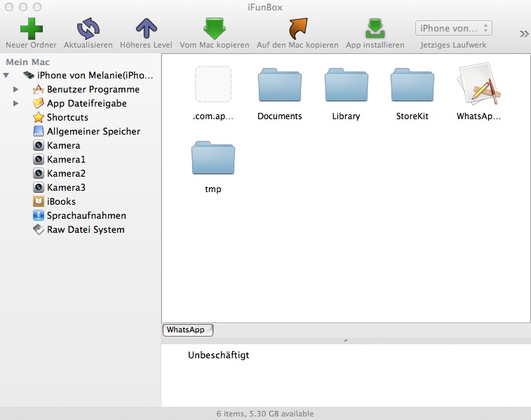Select the Raw Datei System icon
The width and height of the screenshot is (531, 420).
click(39, 229)
